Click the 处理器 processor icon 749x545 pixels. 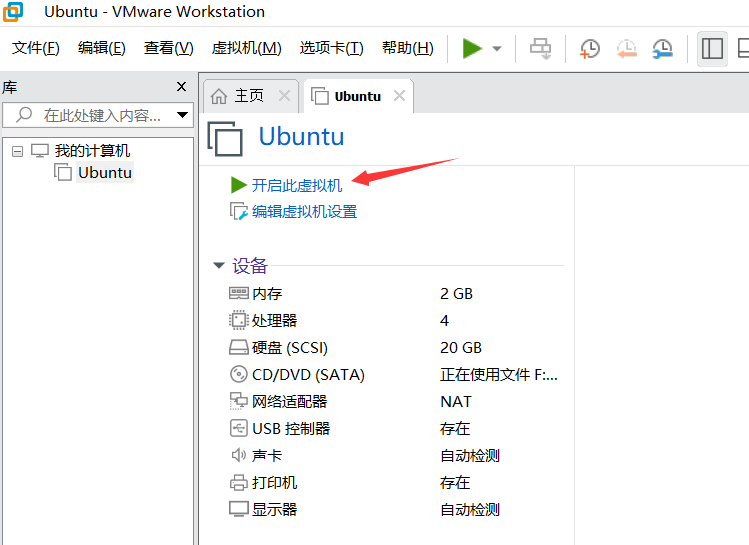(238, 320)
